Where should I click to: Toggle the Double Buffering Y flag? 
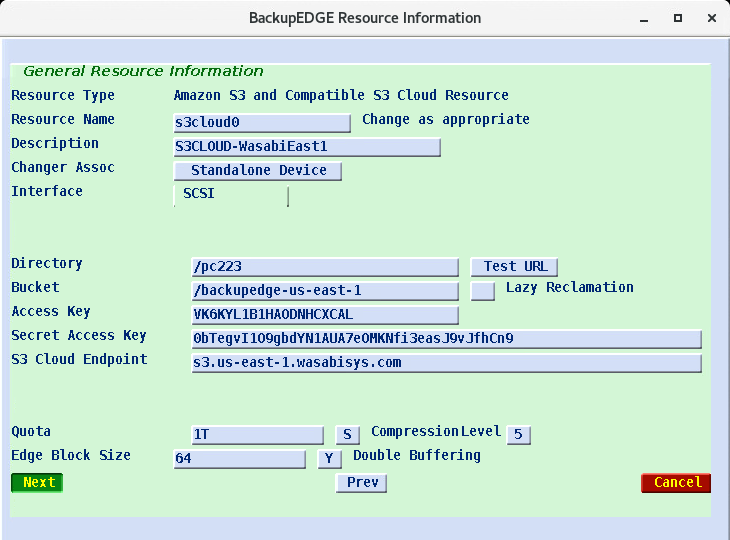[330, 459]
